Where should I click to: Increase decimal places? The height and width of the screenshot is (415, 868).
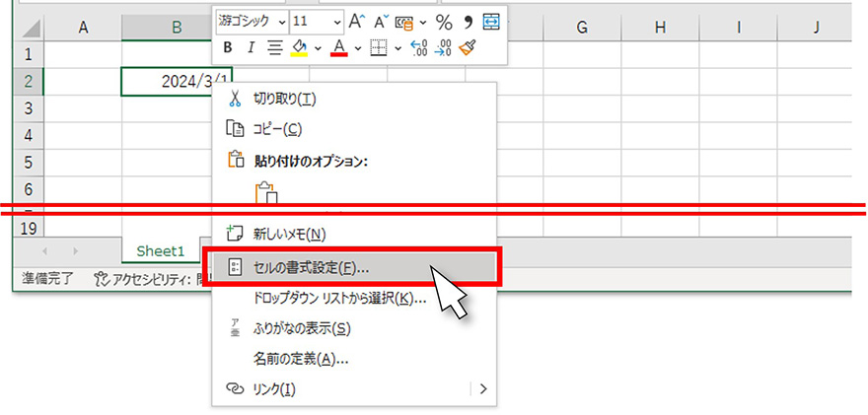(x=417, y=47)
